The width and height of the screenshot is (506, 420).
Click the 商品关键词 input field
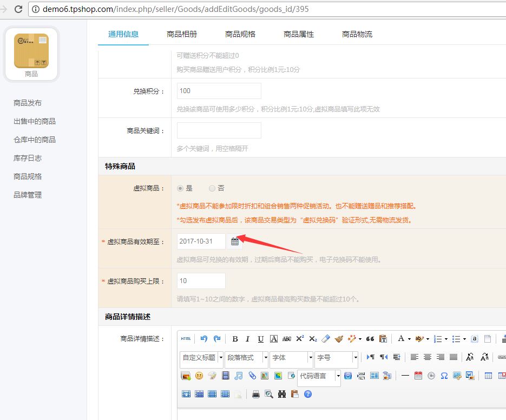pos(219,130)
